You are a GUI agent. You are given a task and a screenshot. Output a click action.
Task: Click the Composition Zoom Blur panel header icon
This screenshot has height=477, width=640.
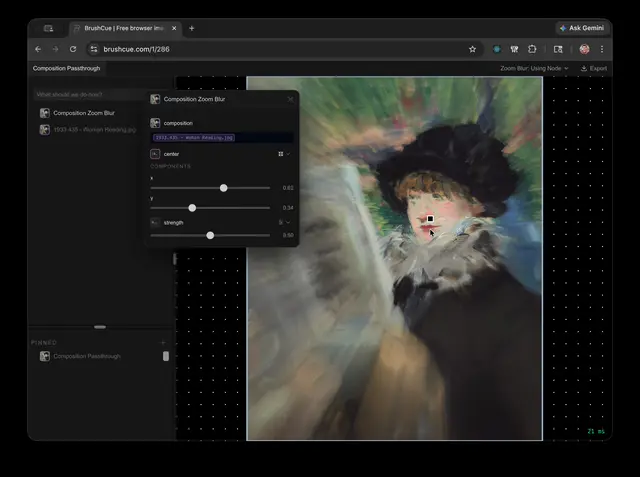click(x=155, y=99)
